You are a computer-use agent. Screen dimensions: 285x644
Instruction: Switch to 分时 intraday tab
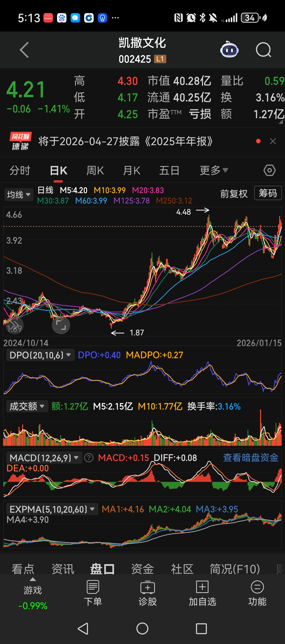(x=20, y=171)
